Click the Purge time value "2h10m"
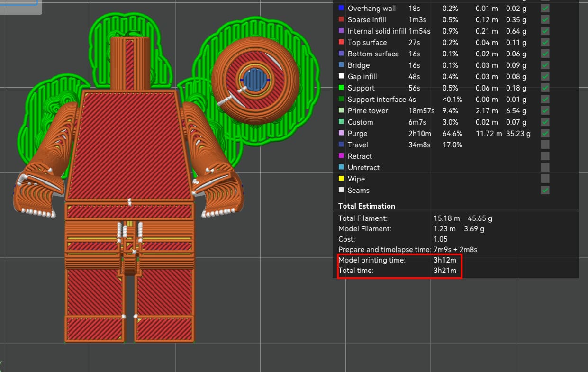Screen dimensions: 588x372 pos(419,133)
